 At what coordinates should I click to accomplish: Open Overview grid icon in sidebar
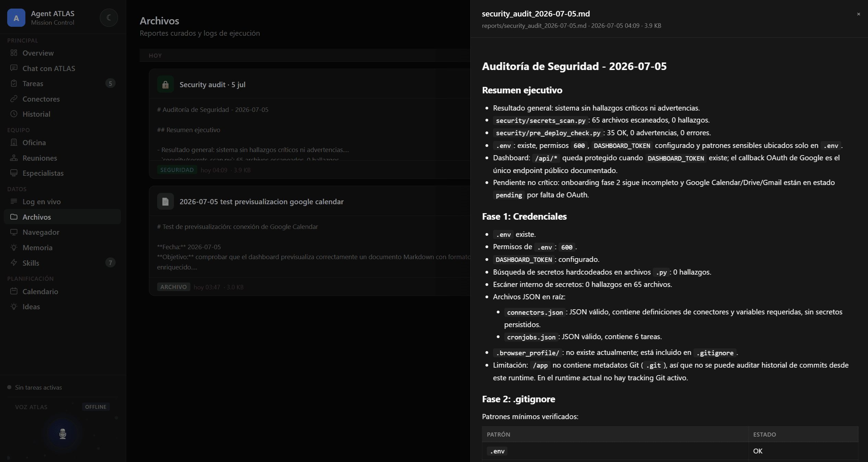click(x=14, y=53)
